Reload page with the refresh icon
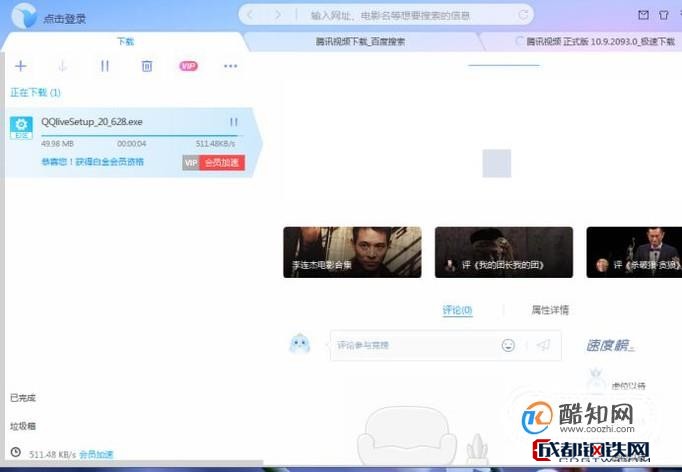Image resolution: width=682 pixels, height=472 pixels. tap(523, 15)
